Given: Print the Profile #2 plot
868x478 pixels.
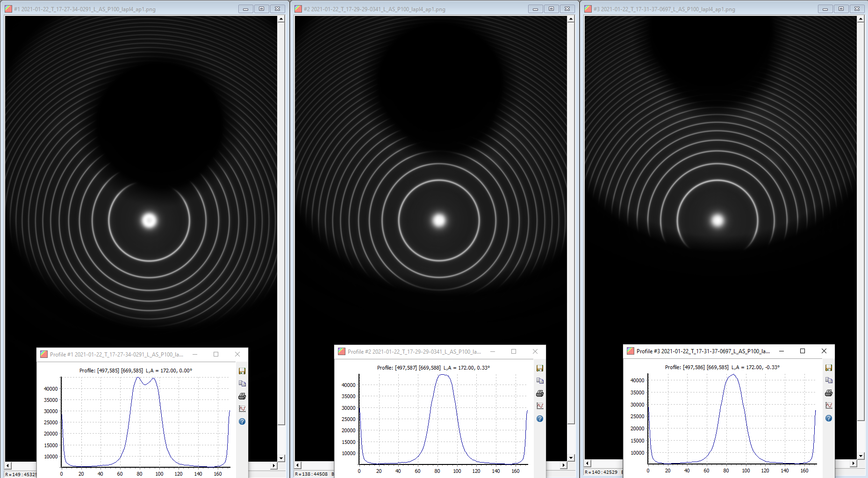Looking at the screenshot, I should pyautogui.click(x=540, y=393).
